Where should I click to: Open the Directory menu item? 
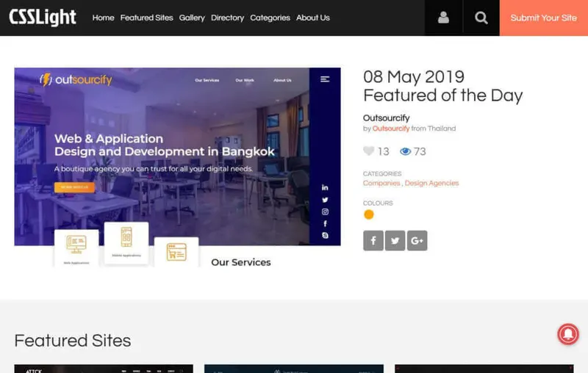pos(227,18)
